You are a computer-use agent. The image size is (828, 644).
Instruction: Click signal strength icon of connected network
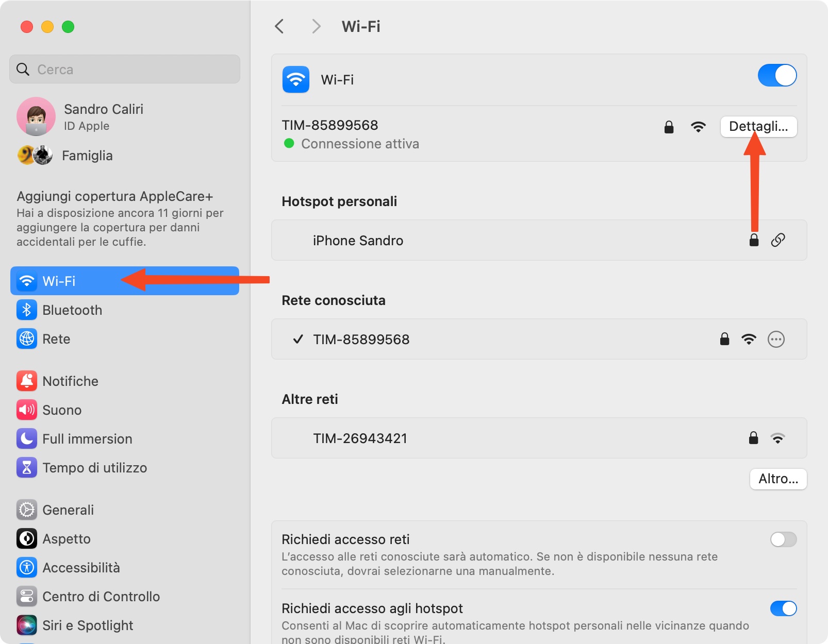[698, 127]
